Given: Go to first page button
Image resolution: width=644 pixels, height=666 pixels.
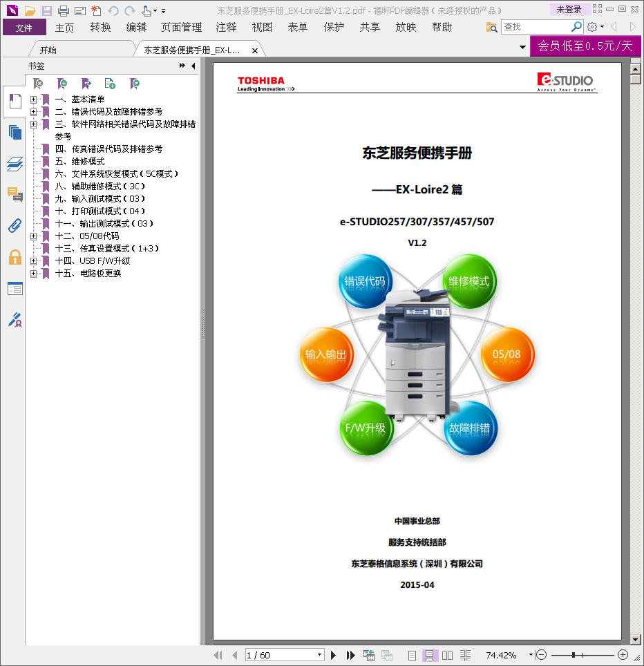Looking at the screenshot, I should click(x=218, y=655).
